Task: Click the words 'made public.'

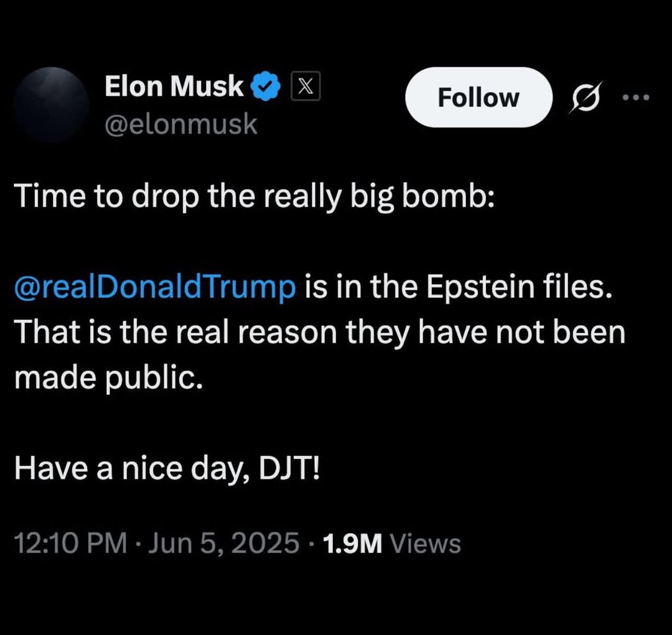Action: [108, 378]
